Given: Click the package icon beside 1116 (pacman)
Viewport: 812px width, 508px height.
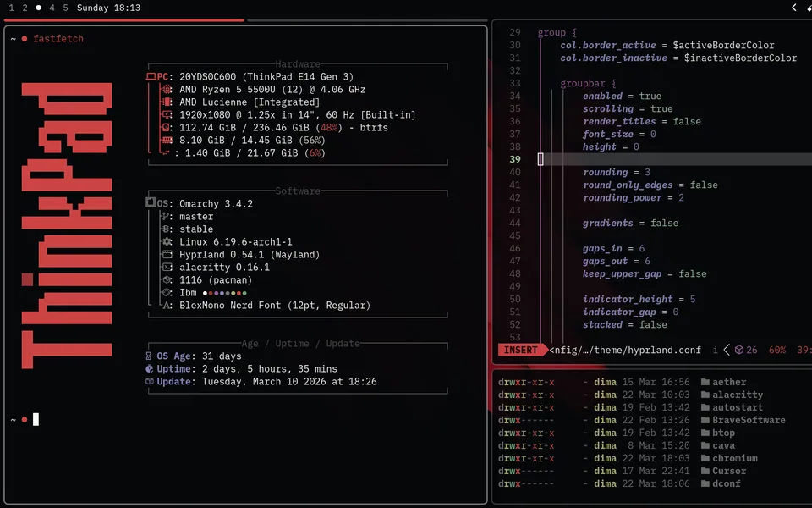Looking at the screenshot, I should tap(167, 280).
